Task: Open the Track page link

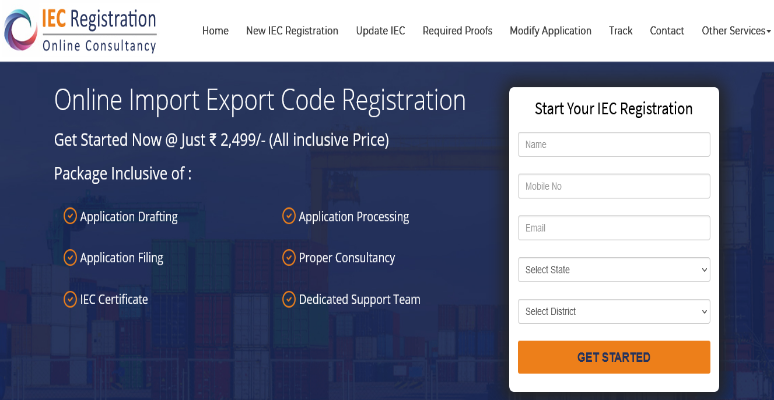Action: pos(620,31)
